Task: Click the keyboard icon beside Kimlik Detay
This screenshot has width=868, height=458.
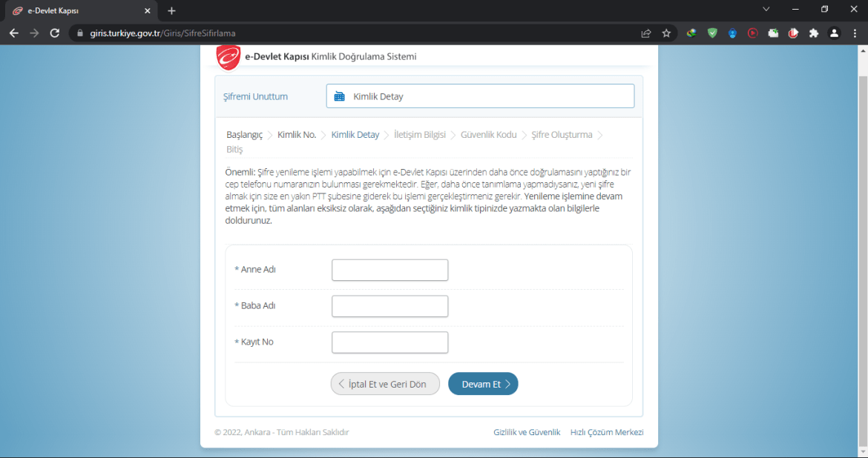Action: point(340,96)
